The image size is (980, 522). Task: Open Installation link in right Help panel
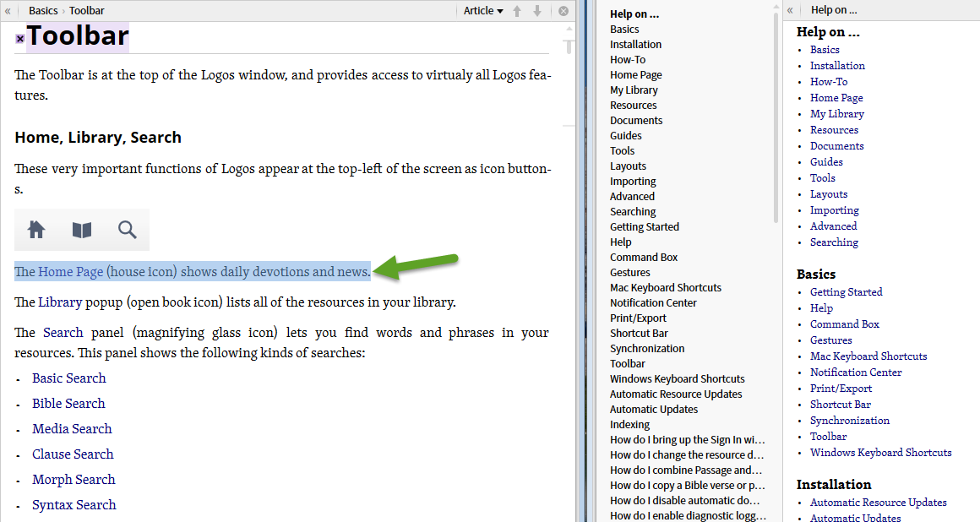[837, 66]
